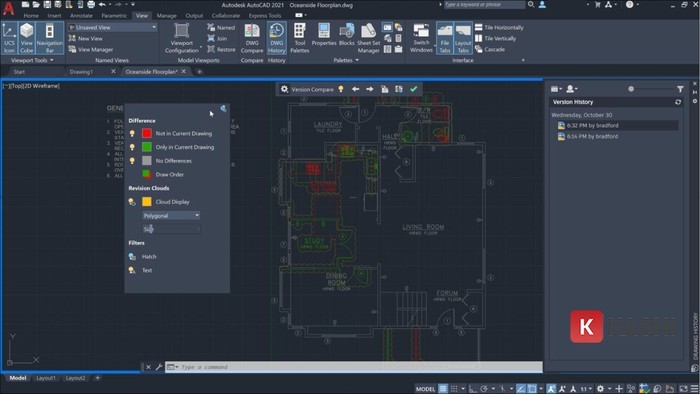
Task: Open Sheet Set Manager
Action: click(x=368, y=38)
